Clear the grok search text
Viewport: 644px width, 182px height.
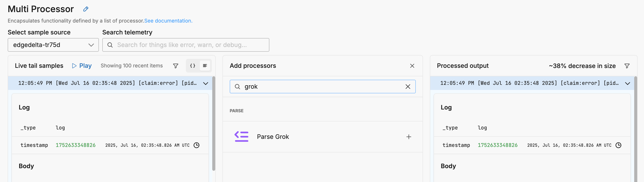pos(408,87)
